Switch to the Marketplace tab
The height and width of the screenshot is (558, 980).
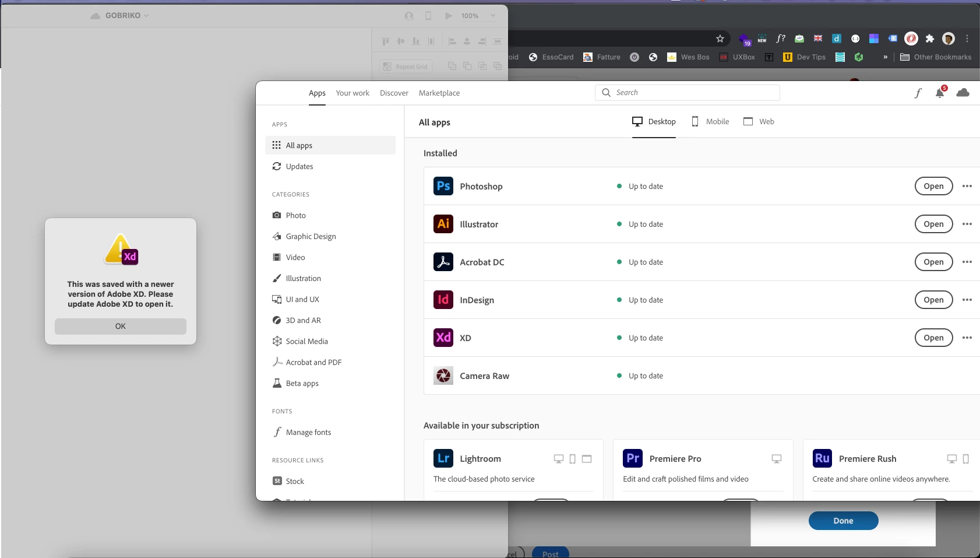point(439,93)
